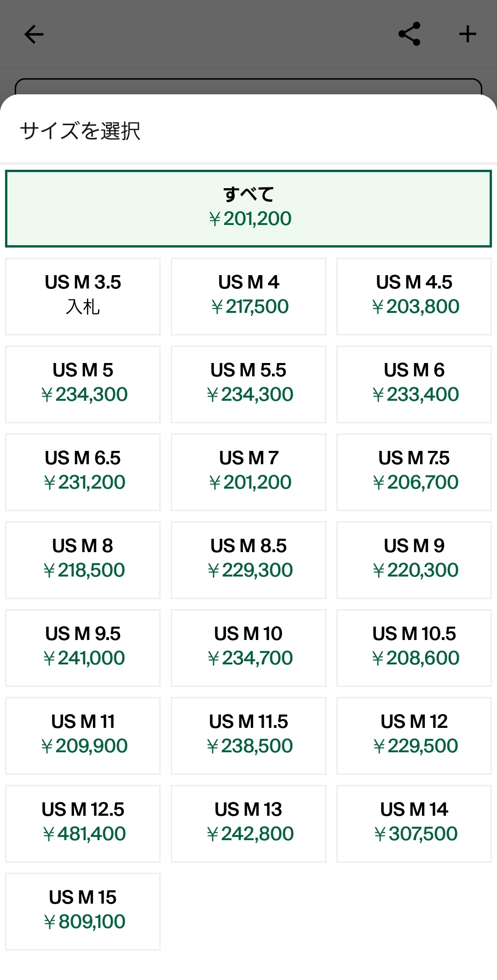
Task: Choose size US M 11.5
Action: coord(248,736)
